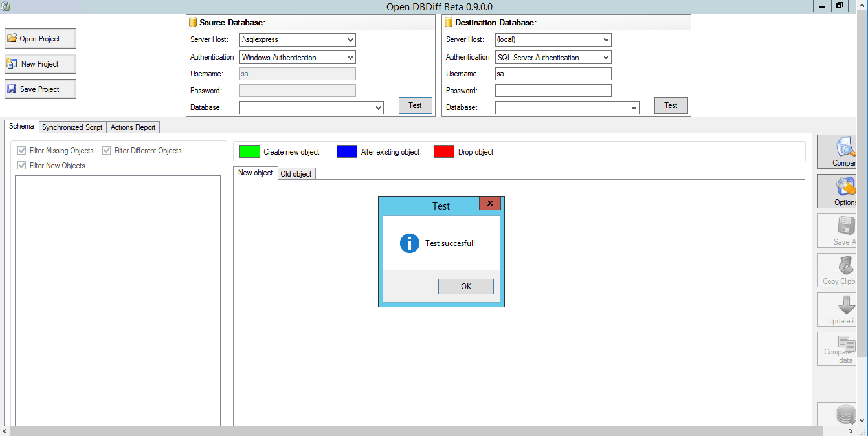Click the Update item arrow icon
868x436 pixels.
(x=846, y=305)
